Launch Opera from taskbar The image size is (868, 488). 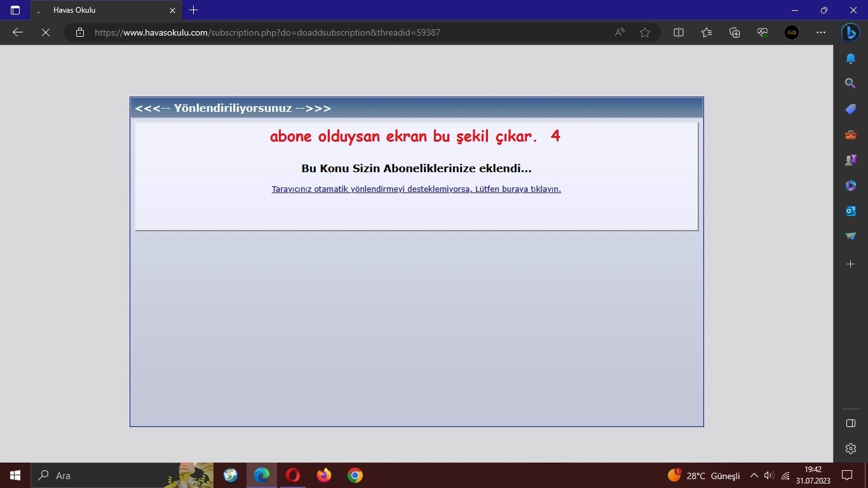(293, 475)
